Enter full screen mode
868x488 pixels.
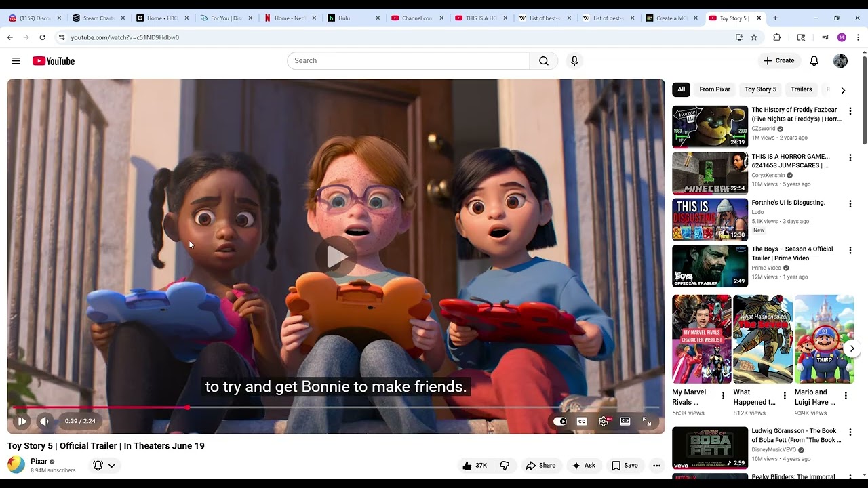point(647,421)
